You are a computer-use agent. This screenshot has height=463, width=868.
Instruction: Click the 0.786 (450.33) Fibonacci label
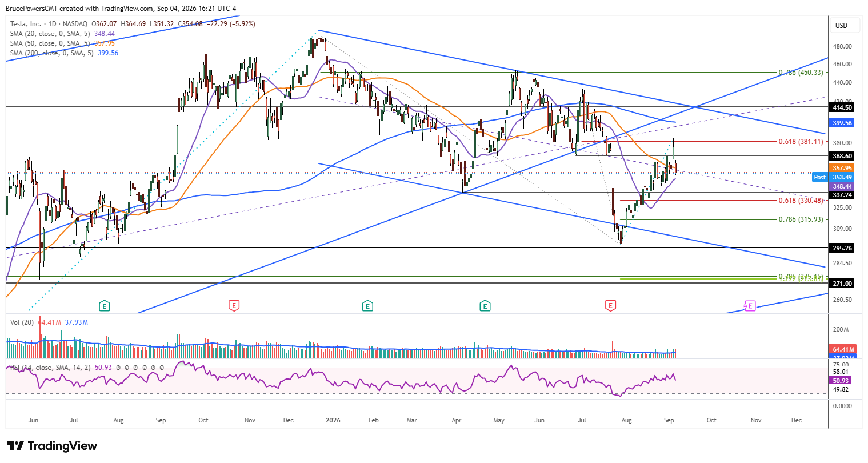pyautogui.click(x=801, y=73)
